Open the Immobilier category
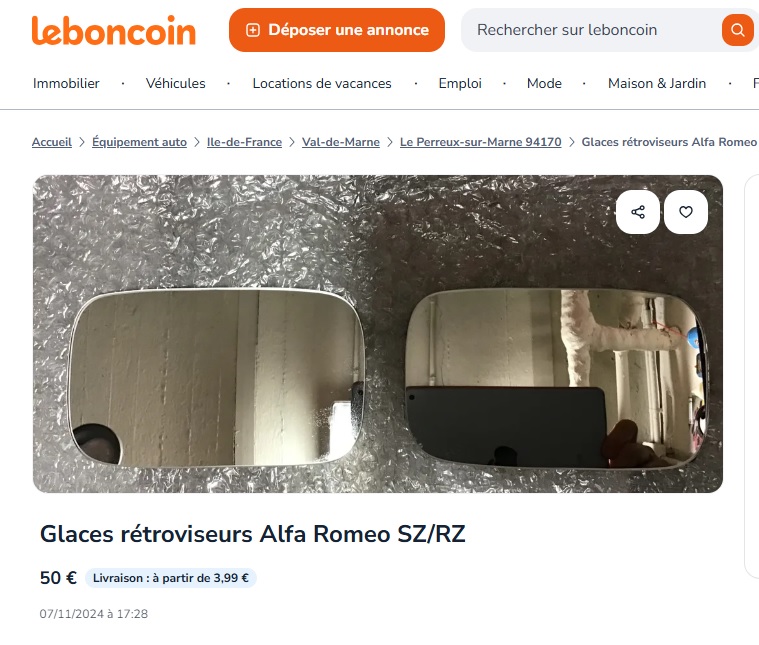This screenshot has height=645, width=759. (66, 83)
